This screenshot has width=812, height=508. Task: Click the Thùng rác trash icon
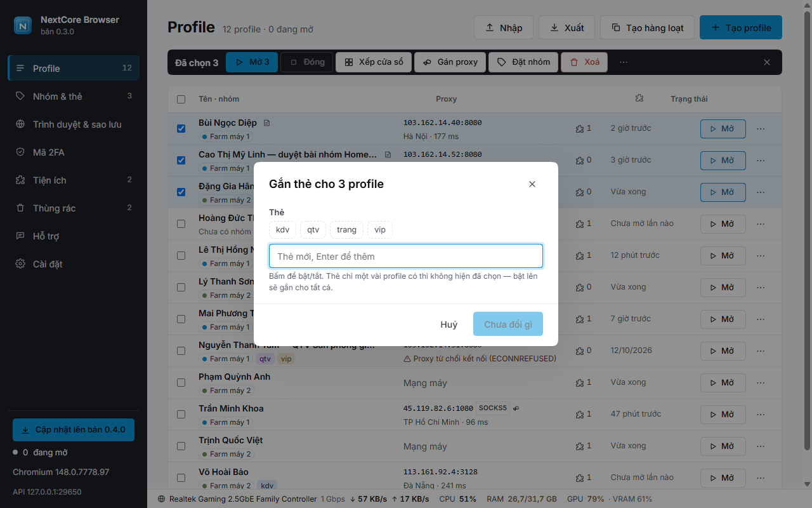pos(20,208)
